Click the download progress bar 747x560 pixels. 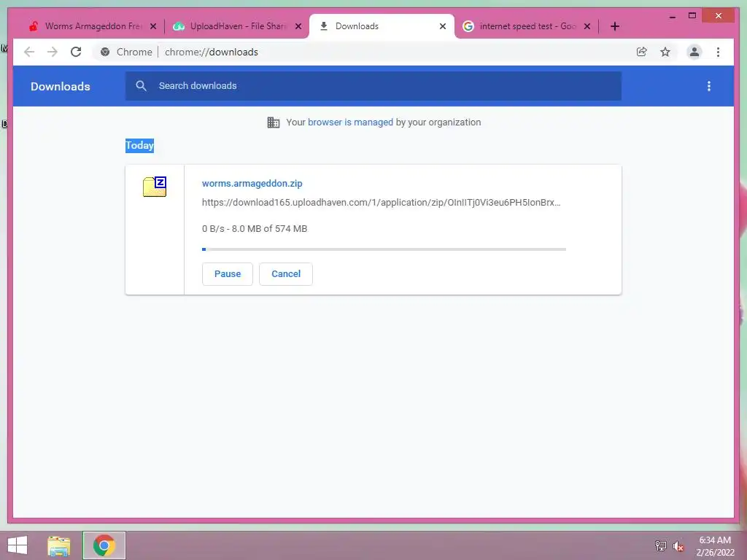(384, 249)
